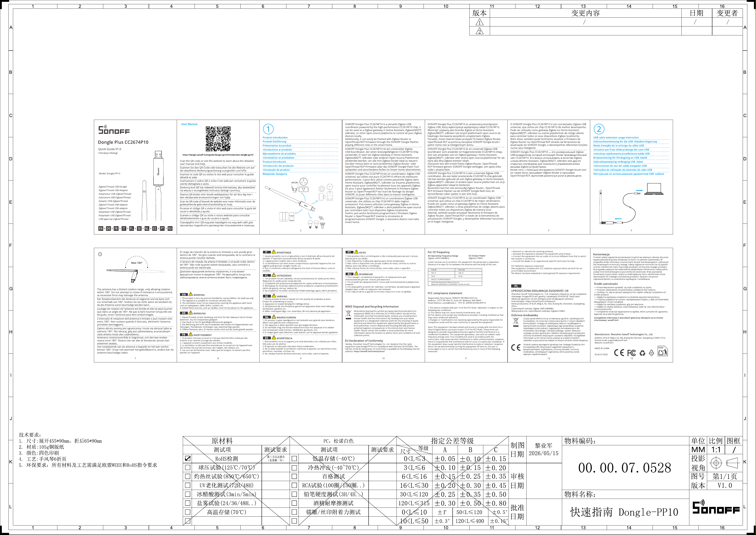Select the circled number 2 section marker
The image size is (756, 535).
point(599,129)
